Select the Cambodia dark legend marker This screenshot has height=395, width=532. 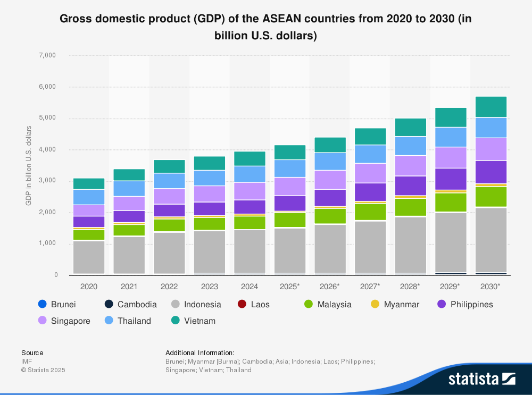point(109,304)
